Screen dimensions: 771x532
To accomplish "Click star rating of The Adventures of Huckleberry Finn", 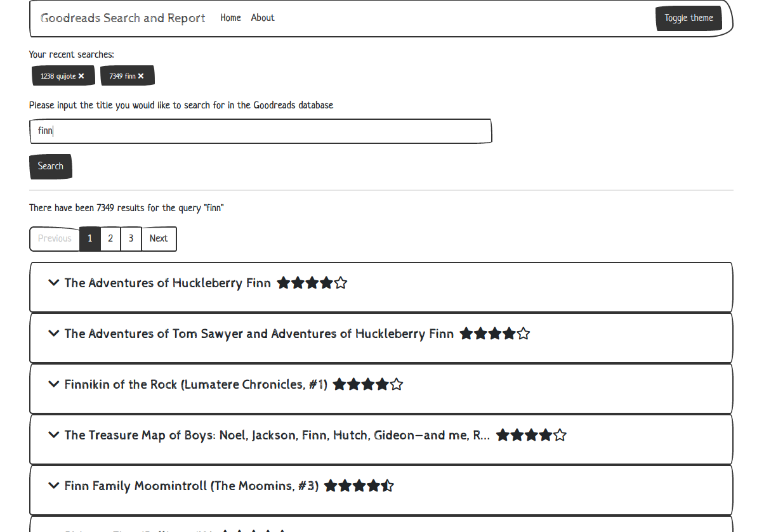I will pyautogui.click(x=312, y=283).
